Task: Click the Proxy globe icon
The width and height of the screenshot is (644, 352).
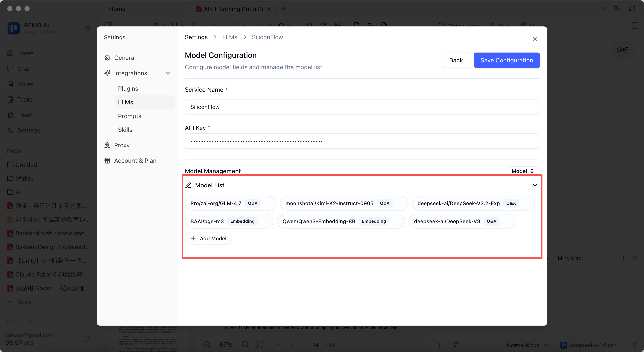Action: [x=107, y=145]
